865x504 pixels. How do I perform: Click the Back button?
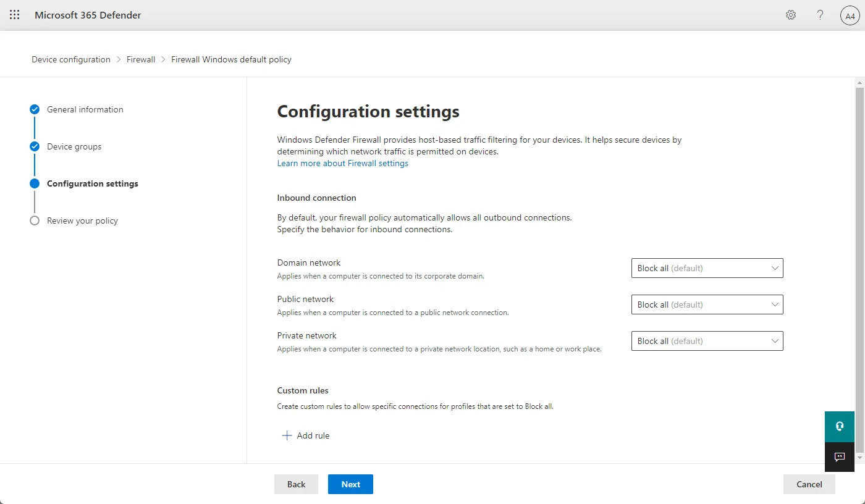[x=296, y=484]
